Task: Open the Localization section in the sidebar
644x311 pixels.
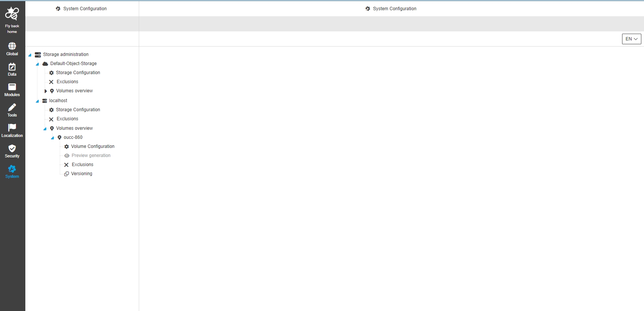Action: 12,131
